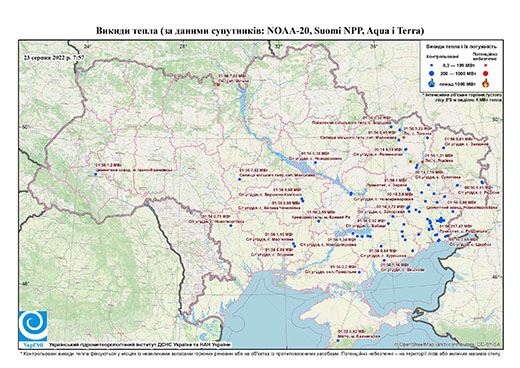Select the large red circle legend symbol
The image size is (520, 368).
click(486, 73)
